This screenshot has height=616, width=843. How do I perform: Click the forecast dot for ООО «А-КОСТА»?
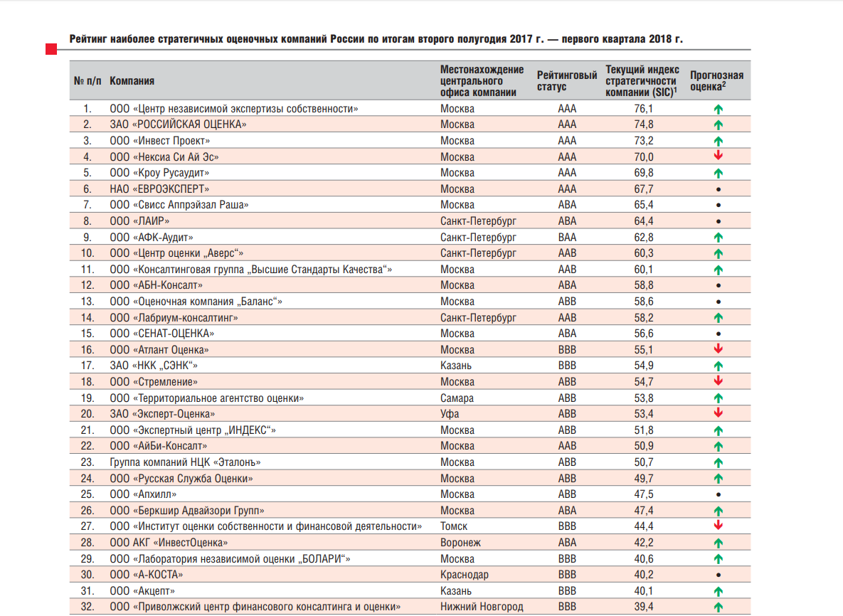(x=719, y=575)
